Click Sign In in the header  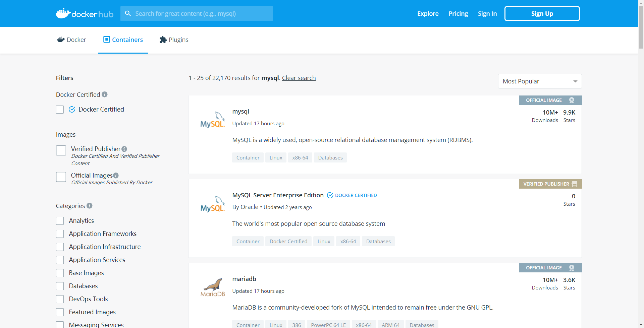pyautogui.click(x=487, y=13)
